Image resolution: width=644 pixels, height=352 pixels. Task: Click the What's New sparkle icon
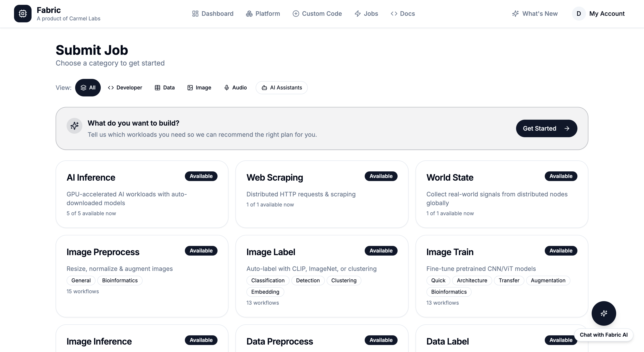tap(515, 14)
